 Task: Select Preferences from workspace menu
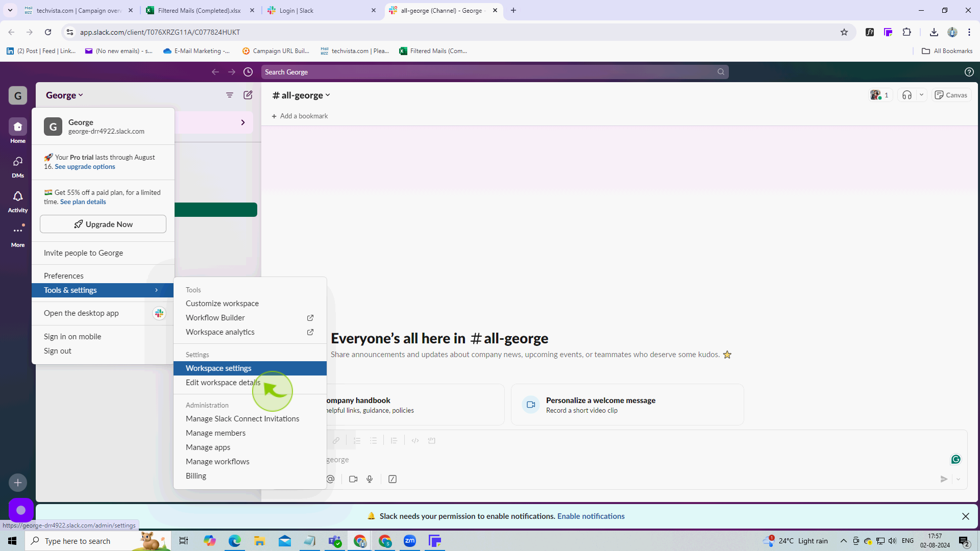tap(103, 276)
